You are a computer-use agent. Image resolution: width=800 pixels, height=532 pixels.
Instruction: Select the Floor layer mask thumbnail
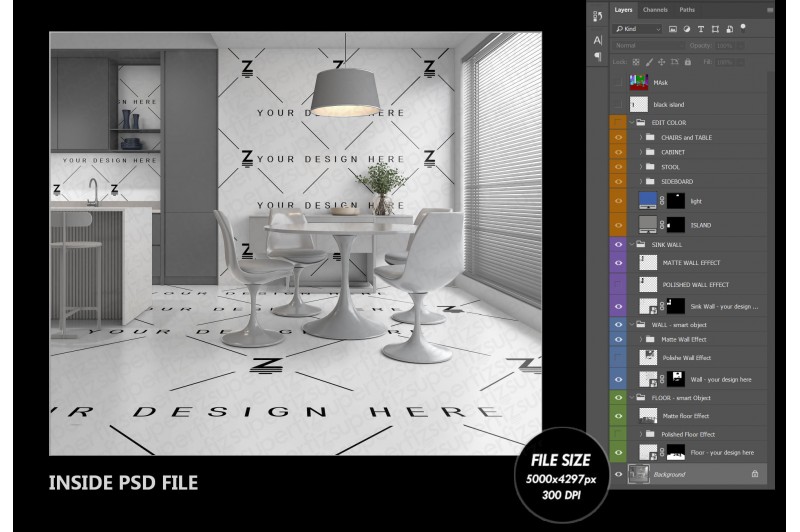click(x=676, y=452)
